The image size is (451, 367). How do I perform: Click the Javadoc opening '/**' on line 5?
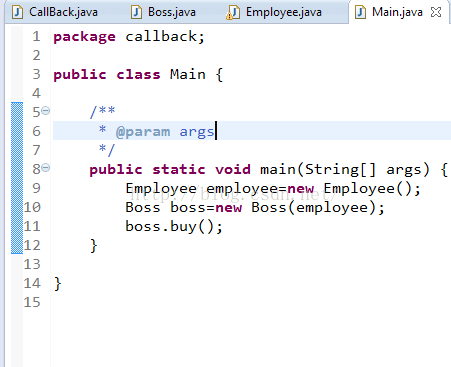point(103,111)
